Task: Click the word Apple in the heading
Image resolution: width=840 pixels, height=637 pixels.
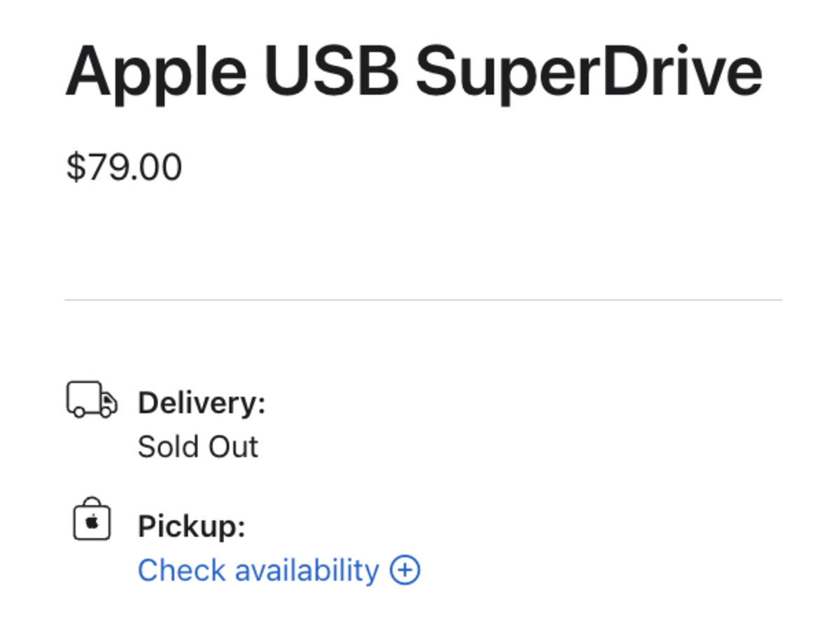Action: coord(155,72)
